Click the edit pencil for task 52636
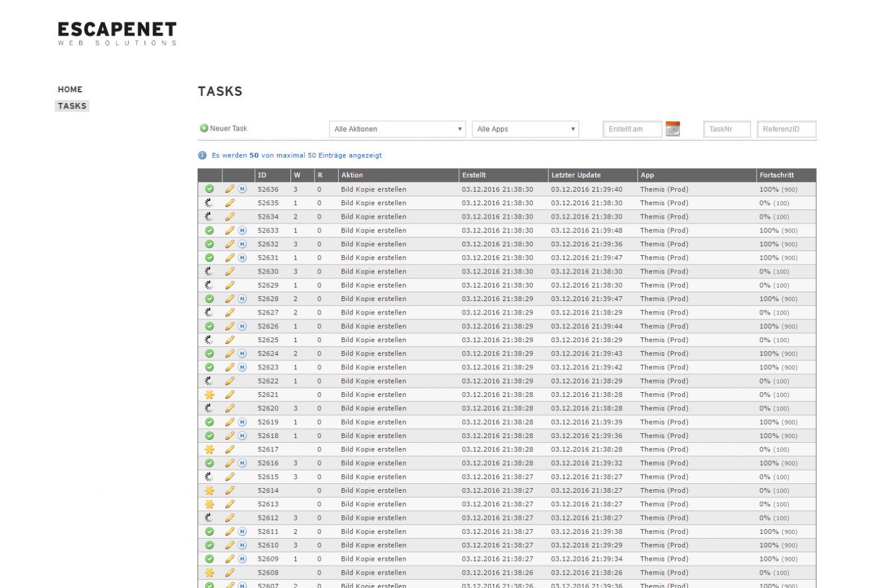882x588 pixels. (x=230, y=189)
